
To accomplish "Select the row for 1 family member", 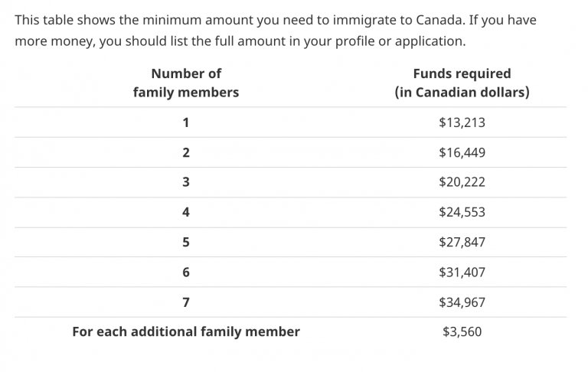I will [291, 122].
